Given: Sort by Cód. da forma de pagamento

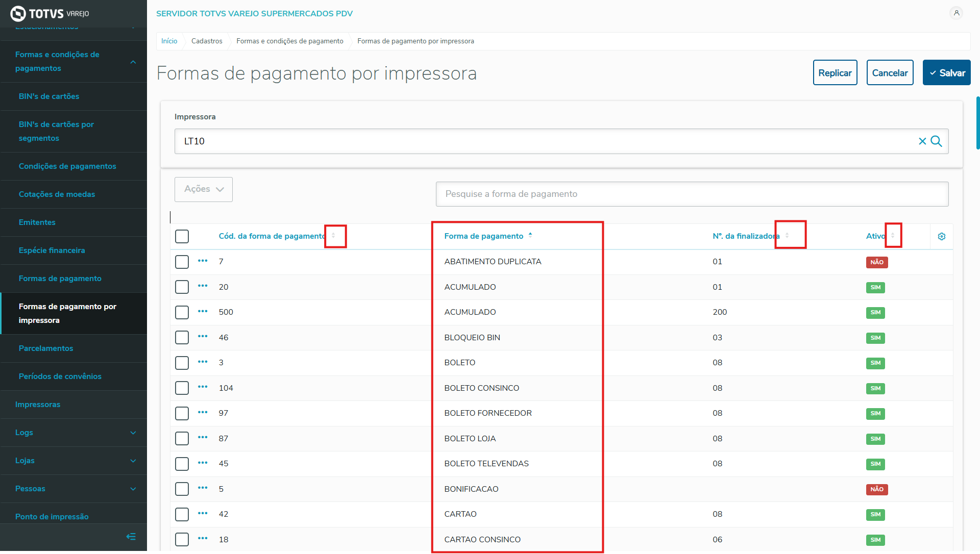Looking at the screenshot, I should pos(333,236).
